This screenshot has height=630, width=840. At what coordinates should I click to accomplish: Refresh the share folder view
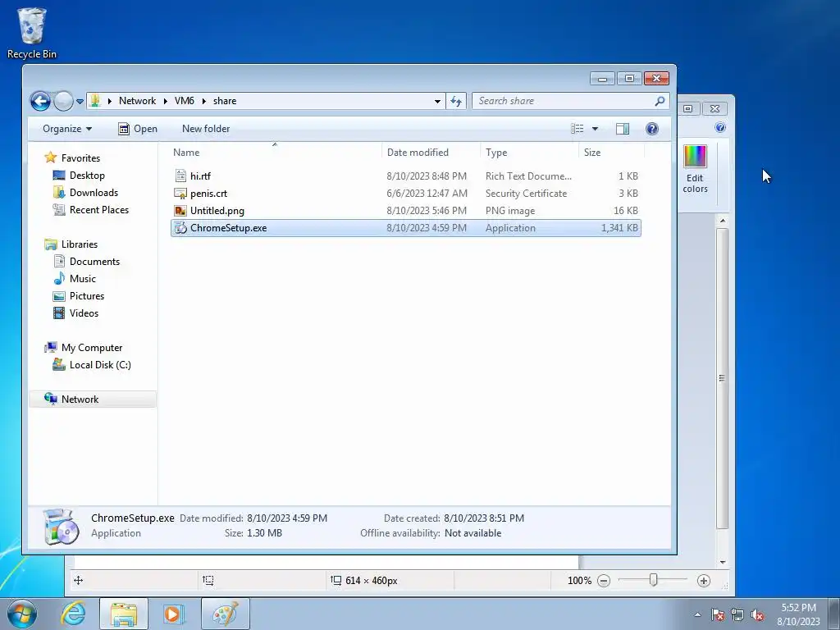tap(456, 101)
